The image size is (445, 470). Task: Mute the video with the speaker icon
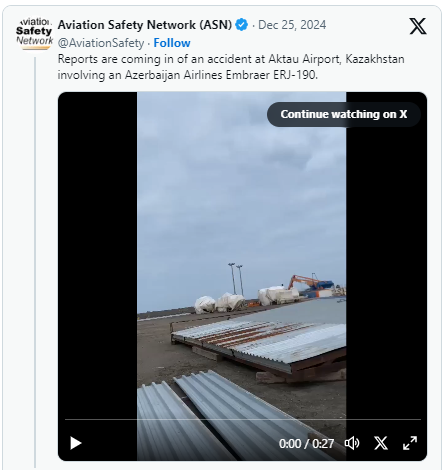pyautogui.click(x=352, y=443)
